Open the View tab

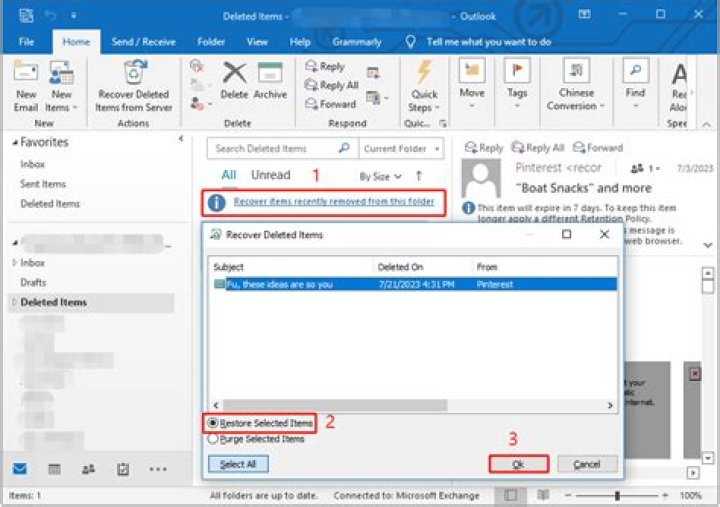point(257,42)
